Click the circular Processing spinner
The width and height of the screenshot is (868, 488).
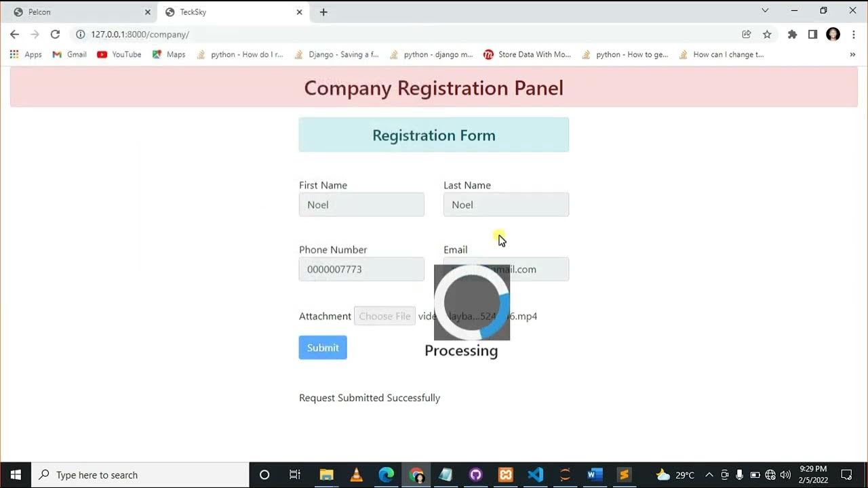tap(472, 302)
